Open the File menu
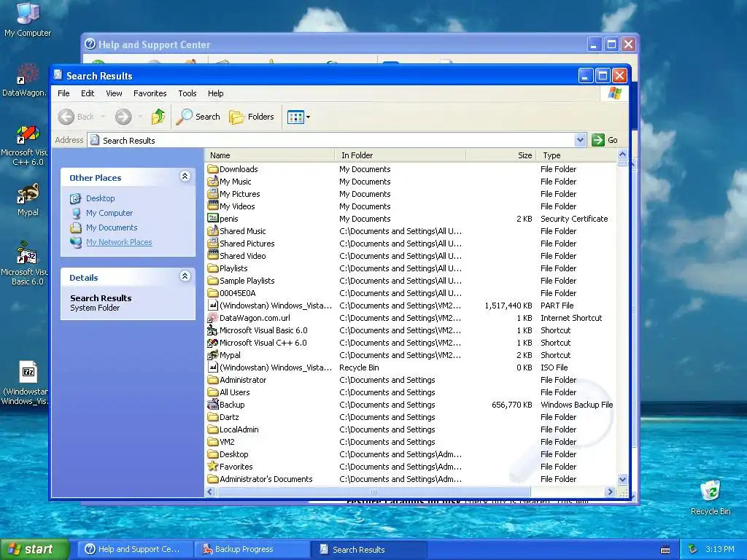The image size is (747, 560). 63,93
